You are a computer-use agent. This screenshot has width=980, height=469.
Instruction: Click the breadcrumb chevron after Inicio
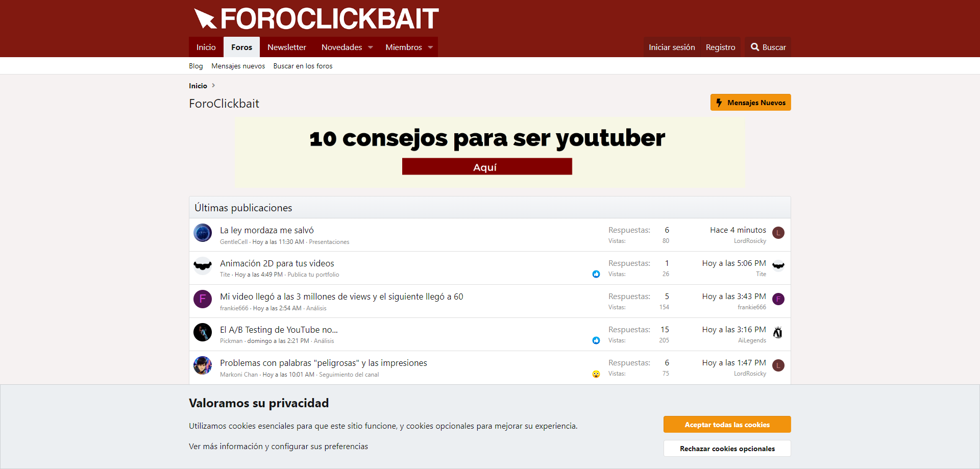pyautogui.click(x=213, y=85)
